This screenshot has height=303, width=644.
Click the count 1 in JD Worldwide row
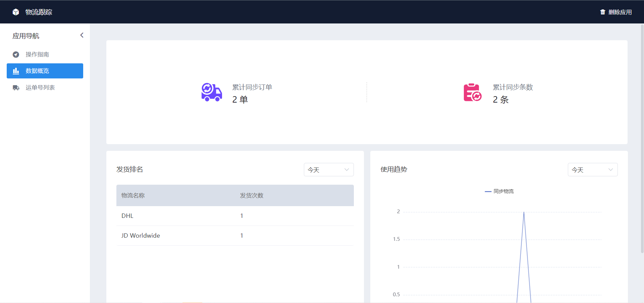point(241,236)
